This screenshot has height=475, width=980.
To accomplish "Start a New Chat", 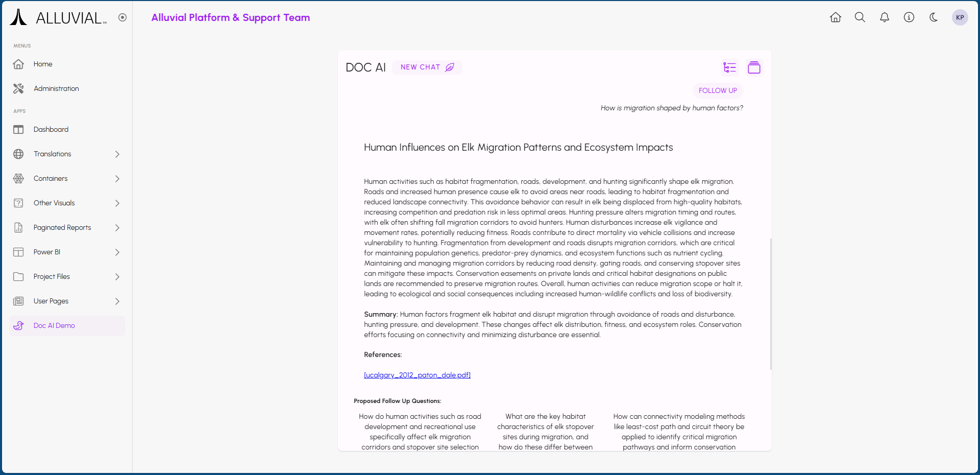I will click(427, 67).
